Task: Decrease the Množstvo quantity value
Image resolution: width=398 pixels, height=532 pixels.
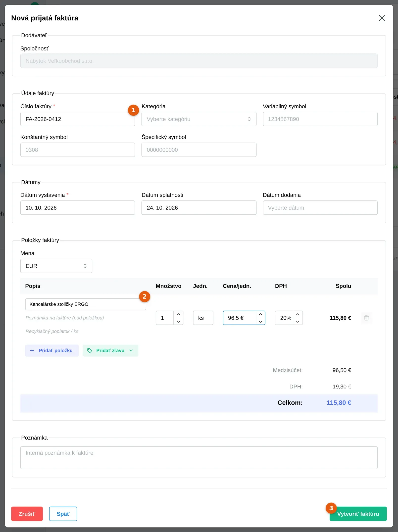Action: [179, 322]
